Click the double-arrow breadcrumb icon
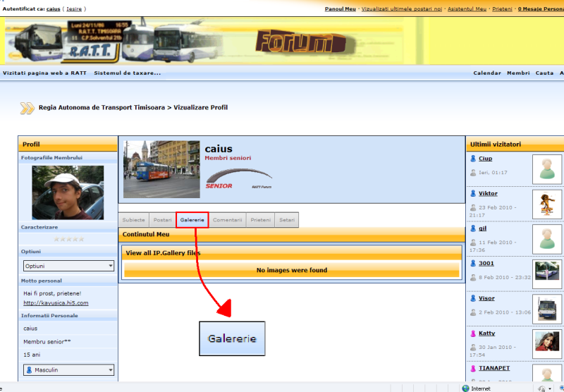564x392 pixels. [x=27, y=108]
